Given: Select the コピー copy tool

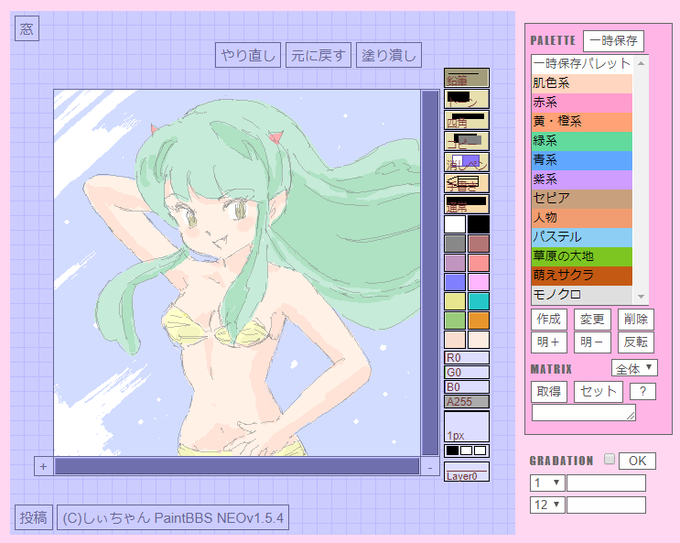Looking at the screenshot, I should [x=467, y=141].
